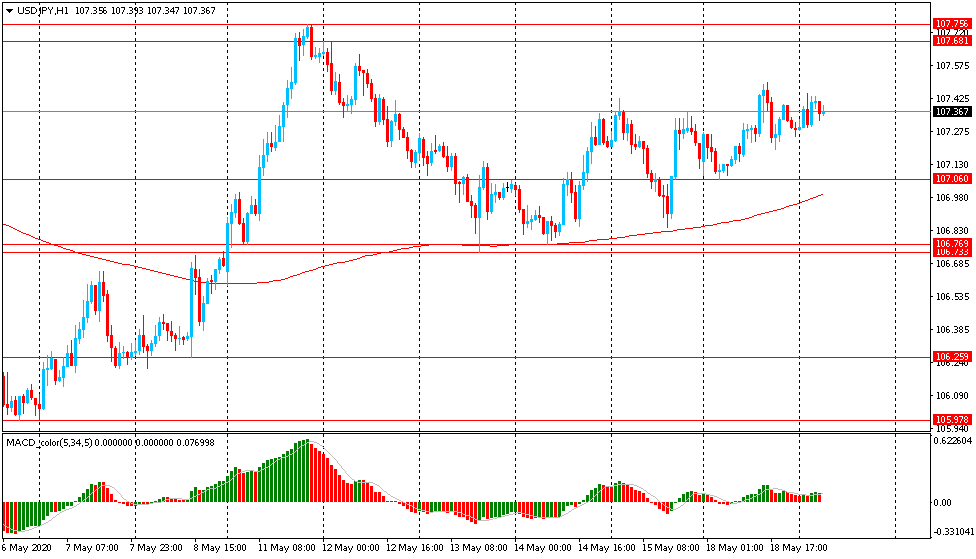
Task: Click the 7 May 23:00 time label
Action: click(x=156, y=548)
